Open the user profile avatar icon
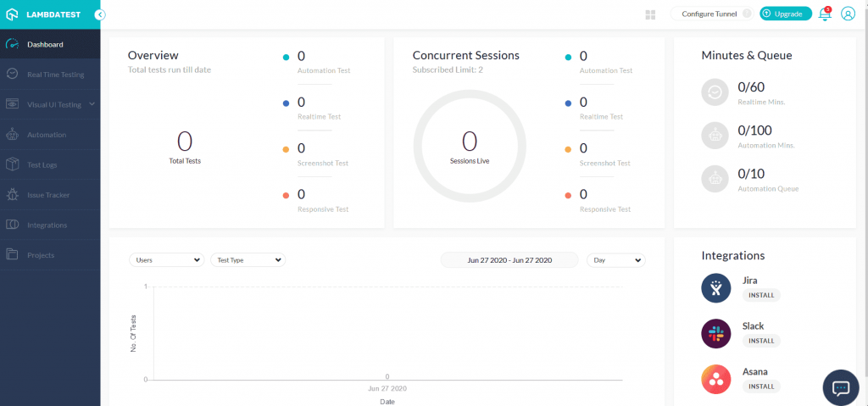This screenshot has height=406, width=868. (x=848, y=14)
